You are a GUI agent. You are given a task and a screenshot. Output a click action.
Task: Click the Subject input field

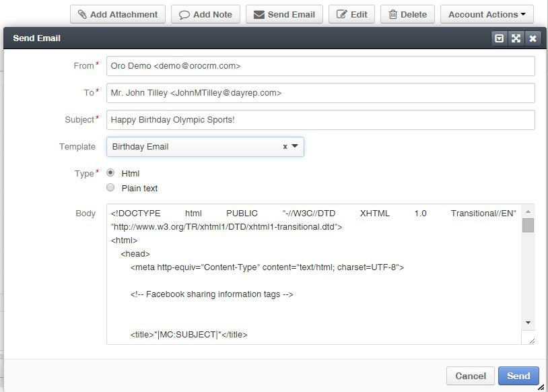tap(320, 120)
